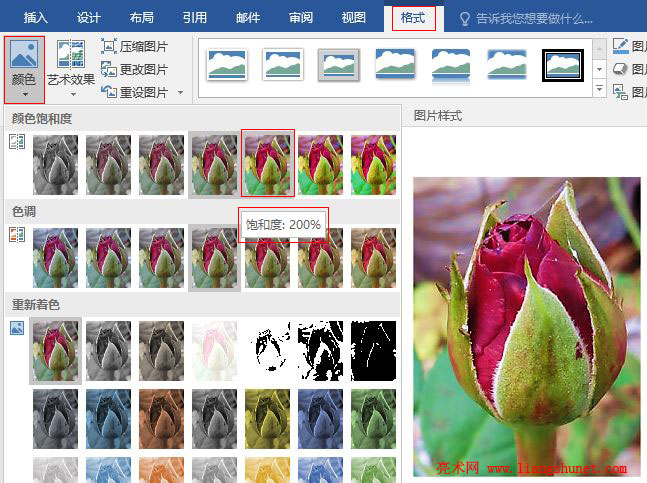
Task: Select the third color tone thumbnail
Action: coord(161,258)
